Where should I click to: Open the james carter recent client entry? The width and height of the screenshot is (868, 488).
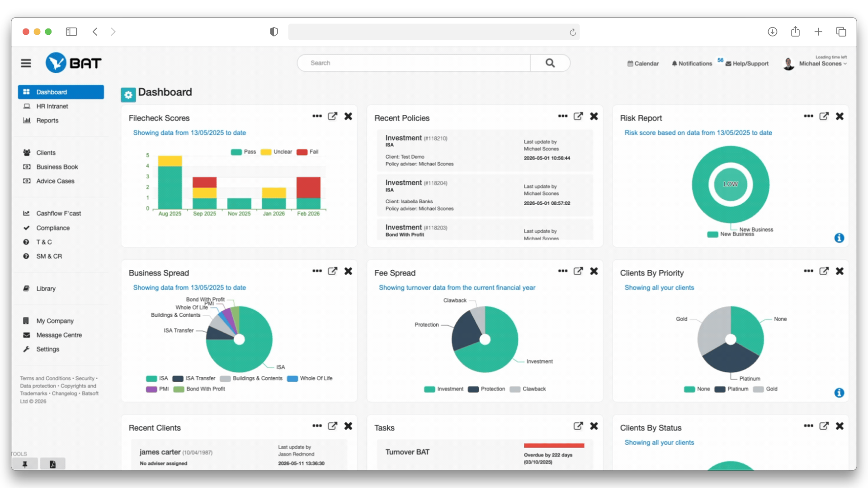point(239,455)
